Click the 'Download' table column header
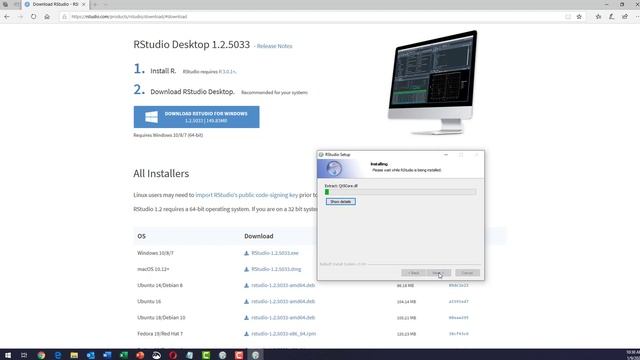The width and height of the screenshot is (640, 360). [x=259, y=236]
